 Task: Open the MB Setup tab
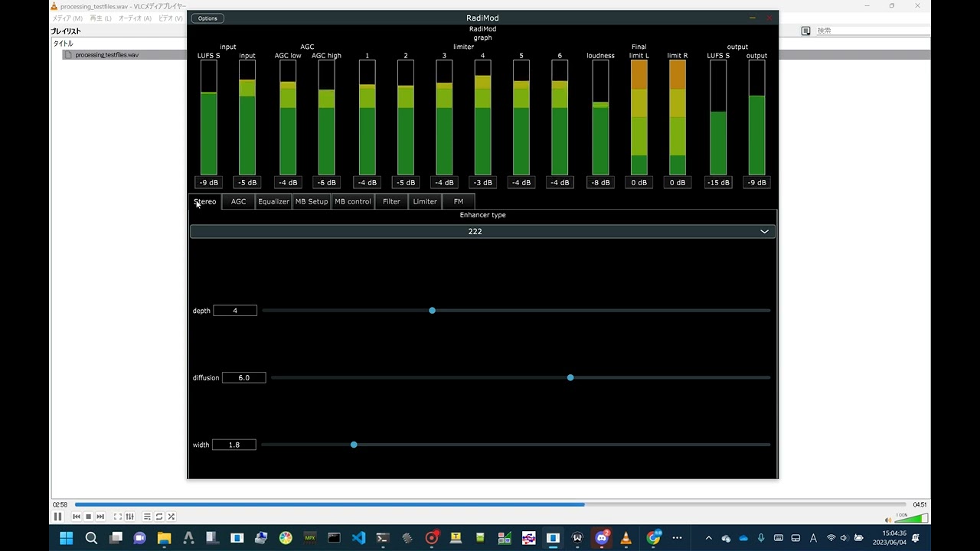(312, 201)
